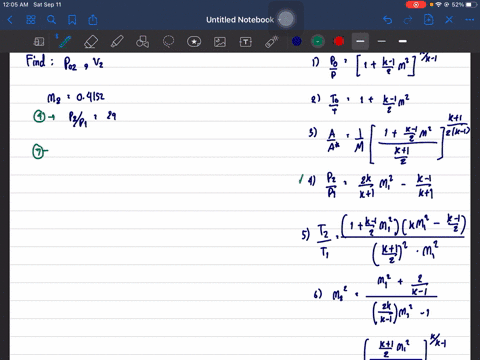Tap the status bar clock '12:05 AM'
Viewport: 480px width, 360px height.
click(x=15, y=5)
